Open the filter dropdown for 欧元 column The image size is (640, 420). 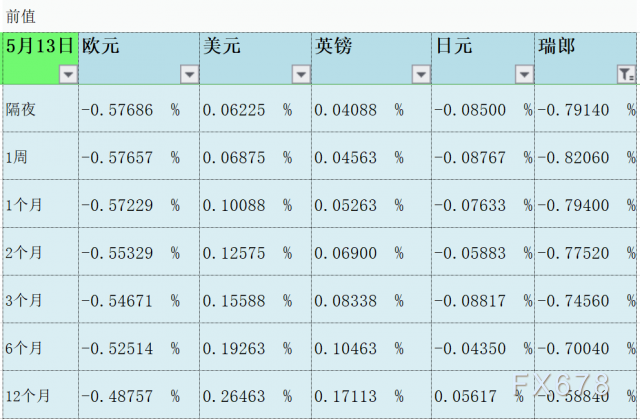point(189,75)
